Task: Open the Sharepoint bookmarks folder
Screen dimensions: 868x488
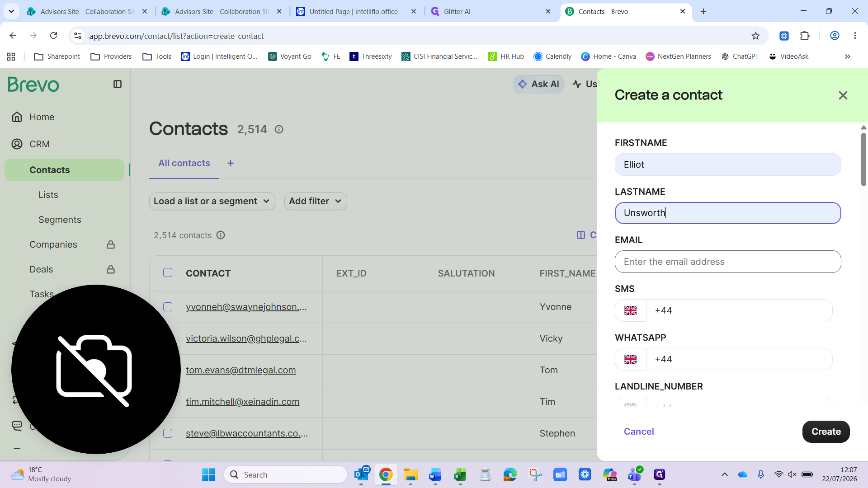Action: point(57,56)
